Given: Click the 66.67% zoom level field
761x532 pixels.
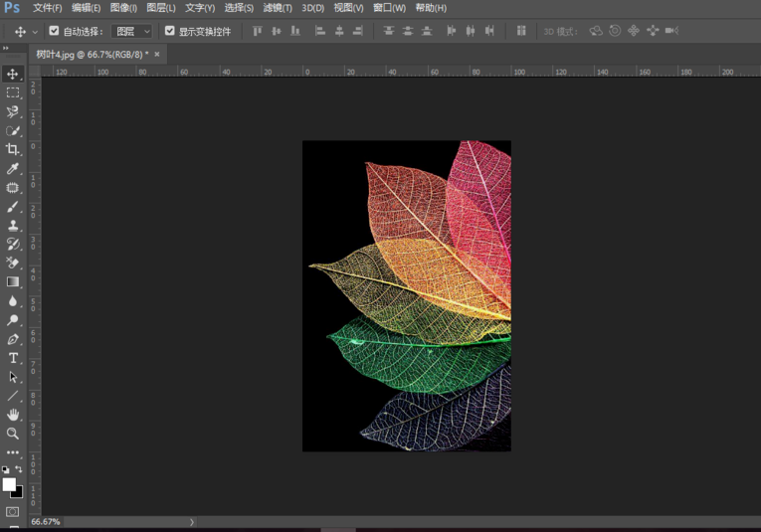Looking at the screenshot, I should click(46, 522).
